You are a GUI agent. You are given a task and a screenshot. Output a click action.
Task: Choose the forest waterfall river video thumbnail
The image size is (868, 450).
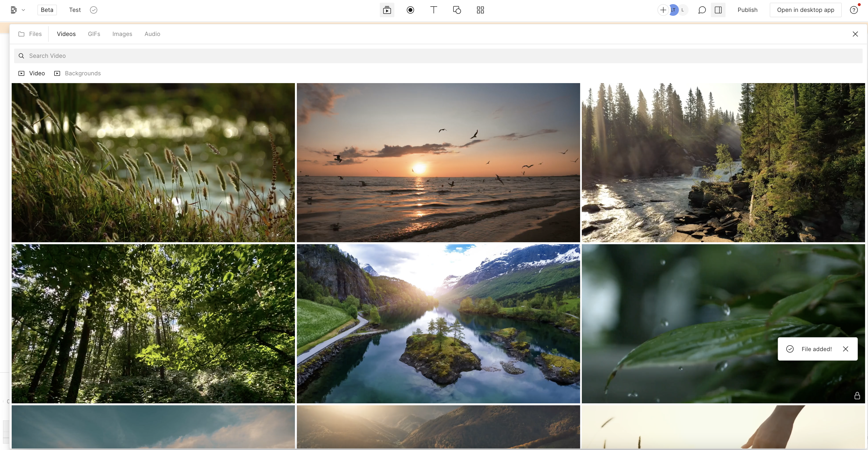[723, 163]
